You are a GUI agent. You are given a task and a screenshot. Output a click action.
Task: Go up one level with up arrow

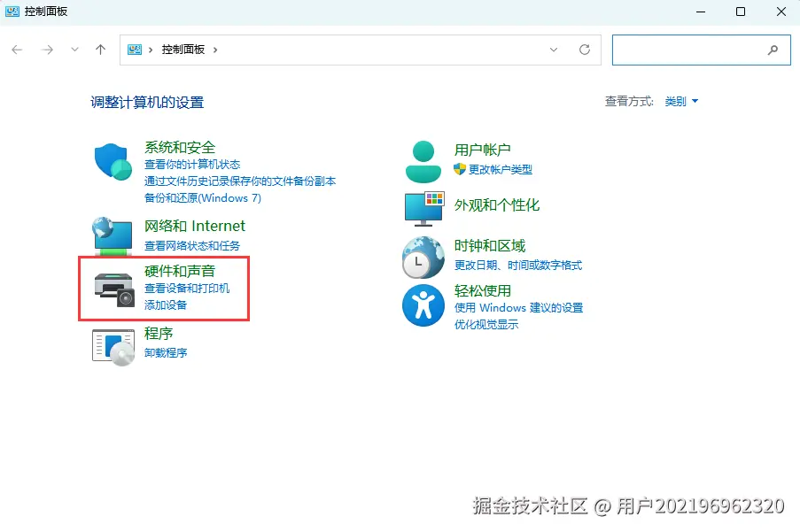pyautogui.click(x=100, y=50)
